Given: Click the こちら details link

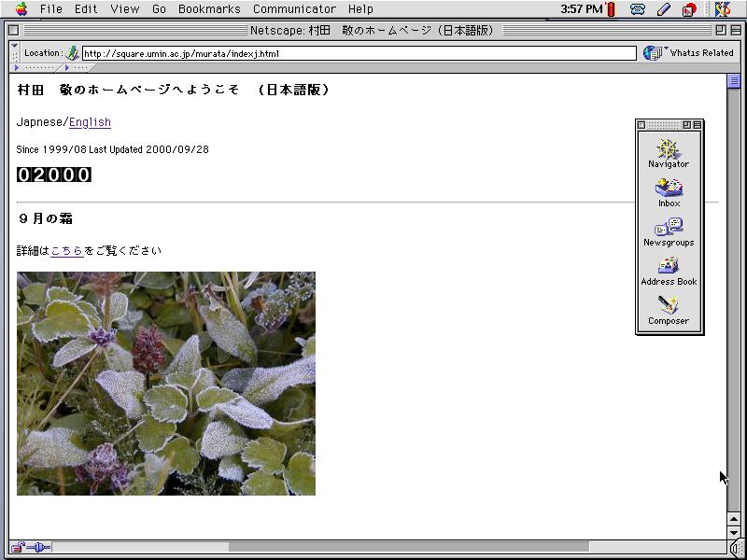Looking at the screenshot, I should pos(67,251).
